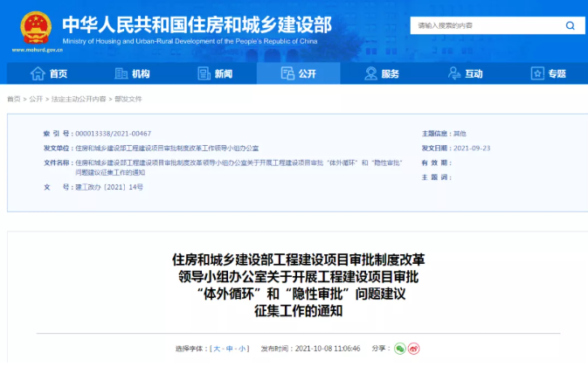
Task: Share the article via WeChat icon
Action: click(x=399, y=348)
